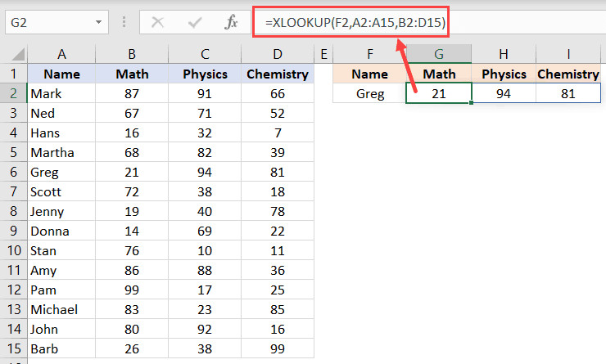Viewport: 606px width, 364px height.
Task: Click the Physics heading in cell H1
Action: [x=504, y=74]
